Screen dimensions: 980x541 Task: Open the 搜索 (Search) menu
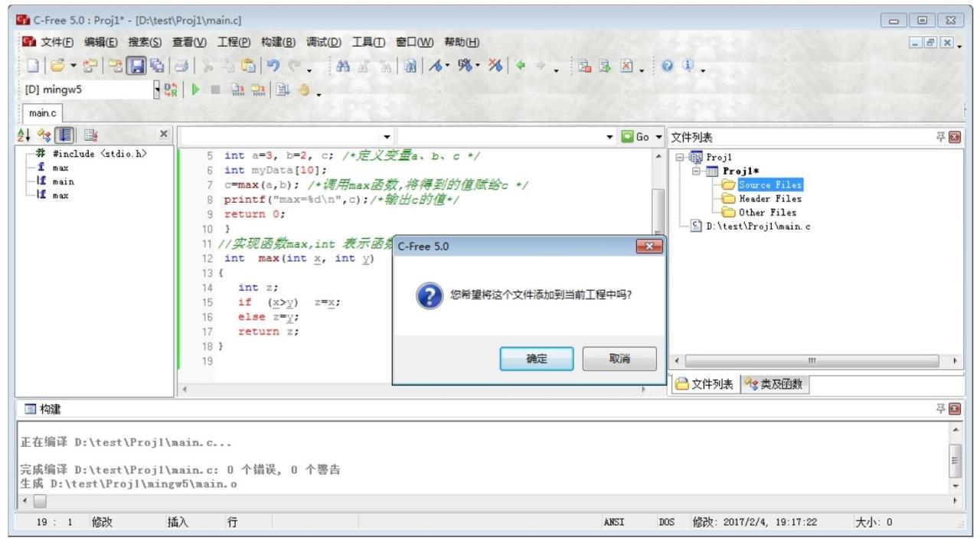(145, 42)
